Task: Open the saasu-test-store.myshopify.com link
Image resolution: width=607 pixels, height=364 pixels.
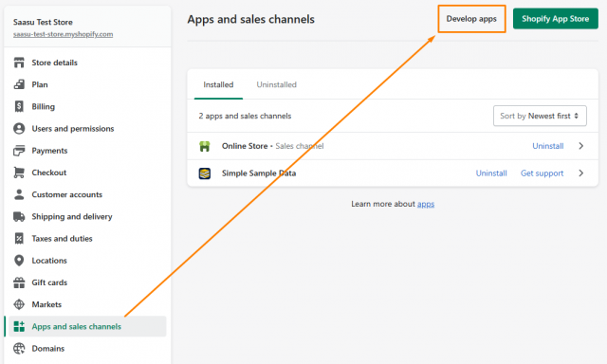Action: coord(64,34)
